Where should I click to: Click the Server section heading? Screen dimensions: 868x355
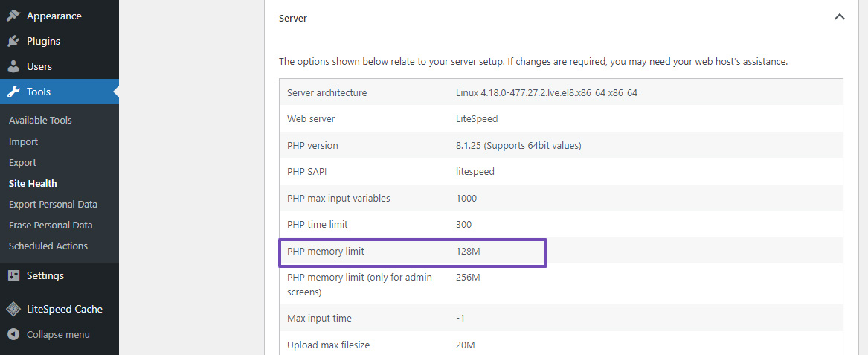click(293, 18)
